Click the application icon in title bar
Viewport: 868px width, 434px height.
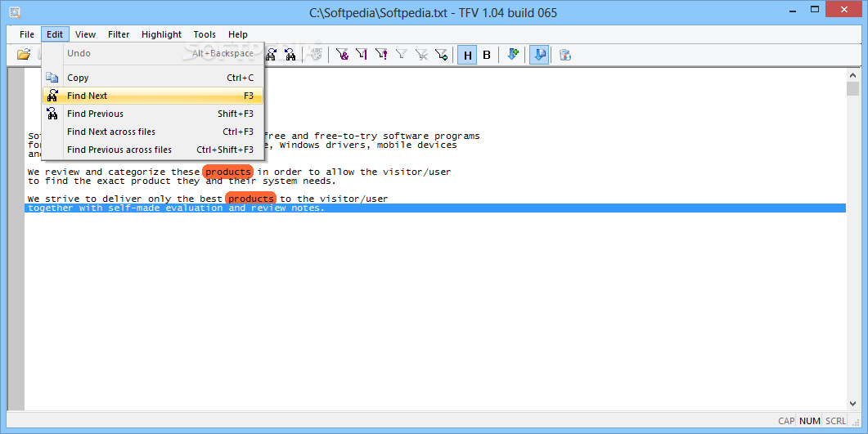pyautogui.click(x=15, y=12)
